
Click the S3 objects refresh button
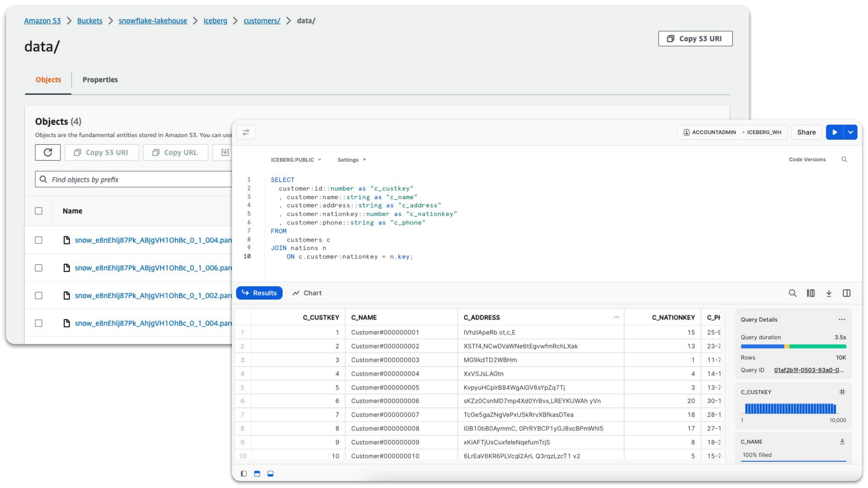click(x=48, y=152)
